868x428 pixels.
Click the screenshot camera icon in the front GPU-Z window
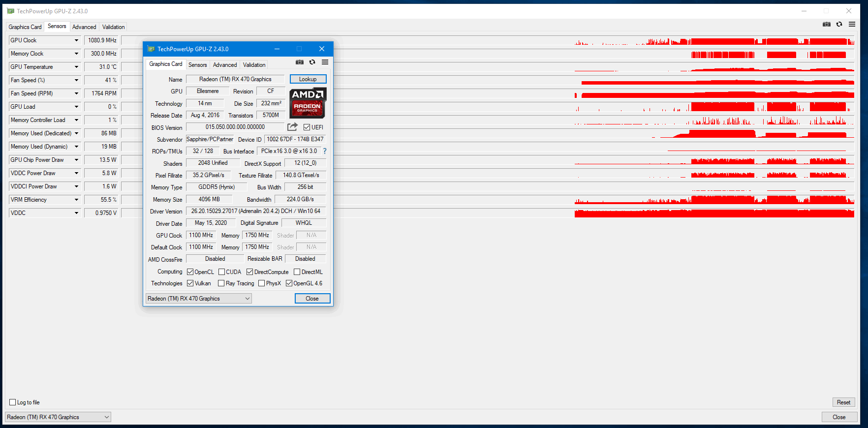click(x=299, y=62)
